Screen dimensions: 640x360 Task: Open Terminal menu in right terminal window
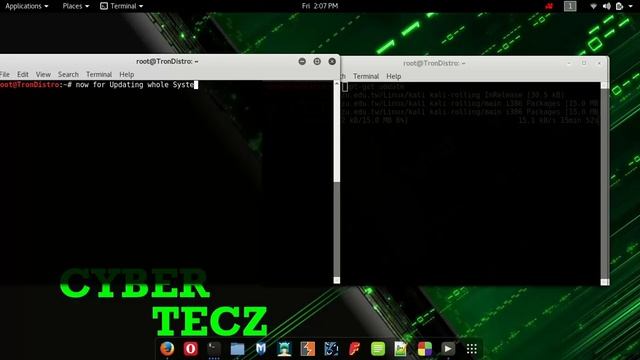(366, 76)
